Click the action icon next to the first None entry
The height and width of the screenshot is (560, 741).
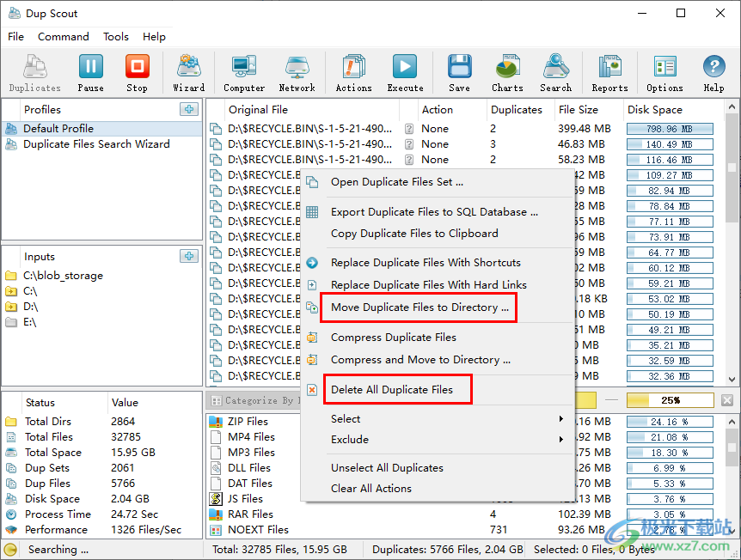(x=409, y=129)
